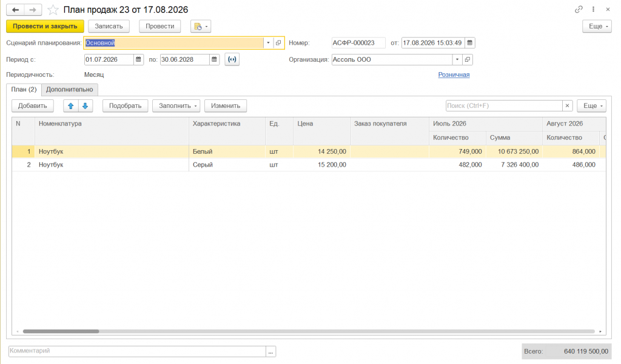621x364 pixels.
Task: Open the three-dots window menu
Action: (x=593, y=9)
